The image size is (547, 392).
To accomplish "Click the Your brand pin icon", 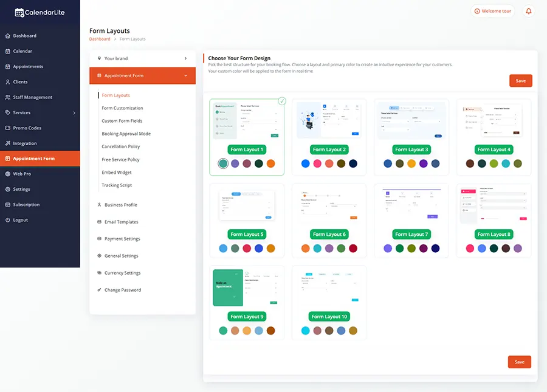I will tap(99, 58).
